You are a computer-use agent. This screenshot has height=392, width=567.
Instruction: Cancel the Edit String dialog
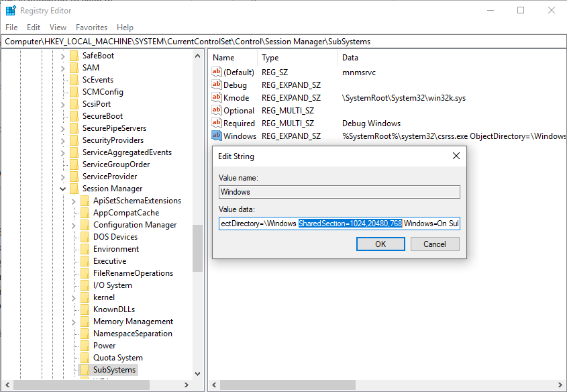[435, 244]
